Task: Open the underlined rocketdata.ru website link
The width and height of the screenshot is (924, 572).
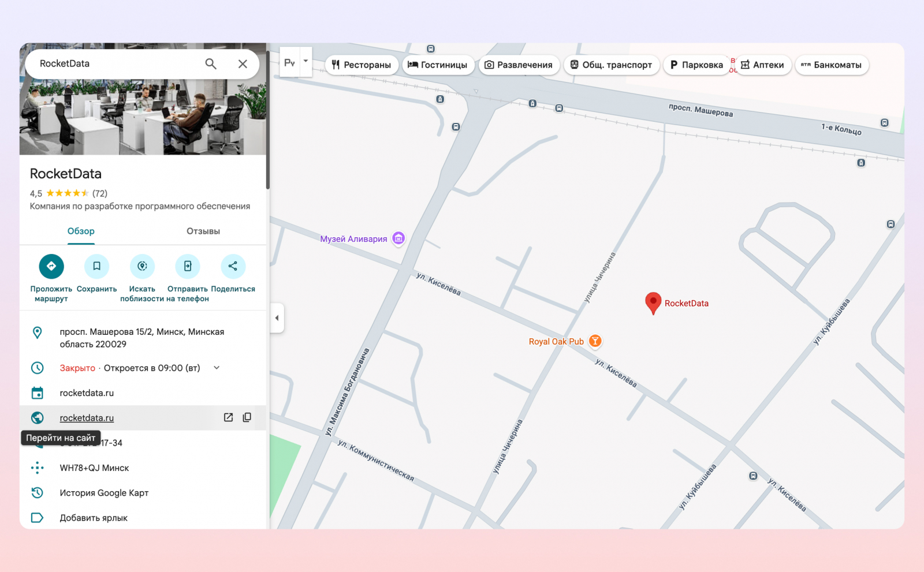Action: click(87, 418)
